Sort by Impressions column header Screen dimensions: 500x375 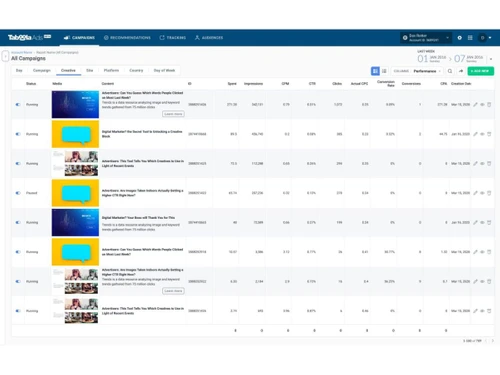tap(253, 84)
